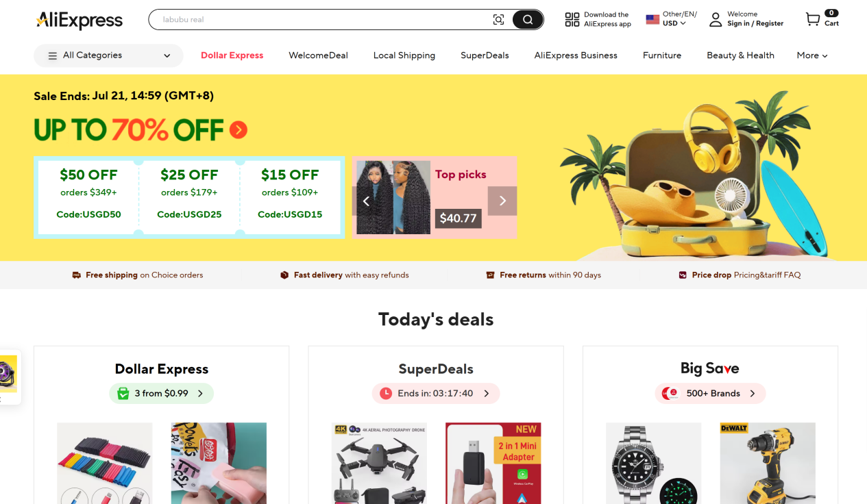This screenshot has width=867, height=504.
Task: Expand the All Categories dropdown
Action: [108, 55]
